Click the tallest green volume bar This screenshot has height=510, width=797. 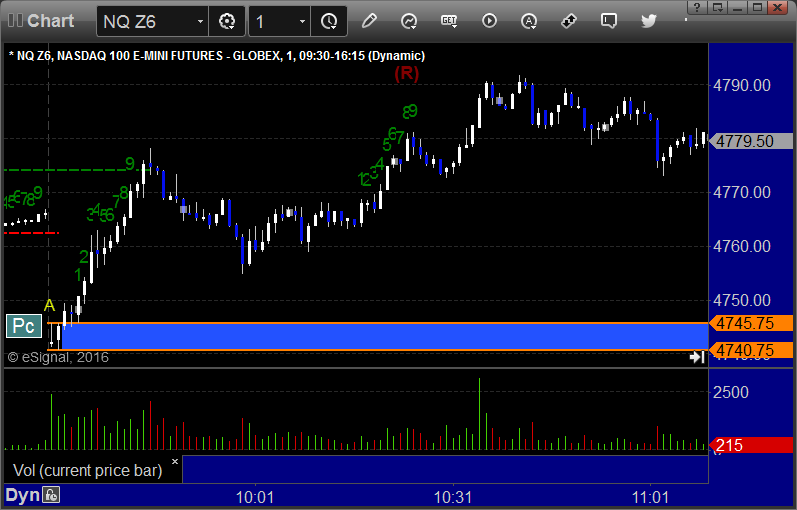[479, 414]
